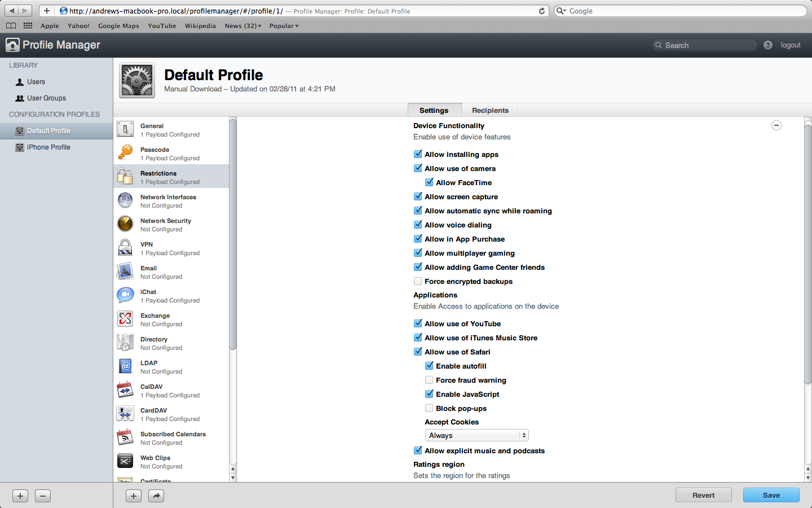The height and width of the screenshot is (508, 812).
Task: Click the help question mark icon
Action: click(x=768, y=45)
